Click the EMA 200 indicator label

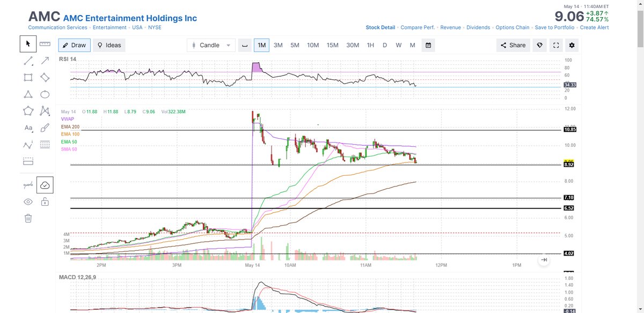pyautogui.click(x=70, y=126)
